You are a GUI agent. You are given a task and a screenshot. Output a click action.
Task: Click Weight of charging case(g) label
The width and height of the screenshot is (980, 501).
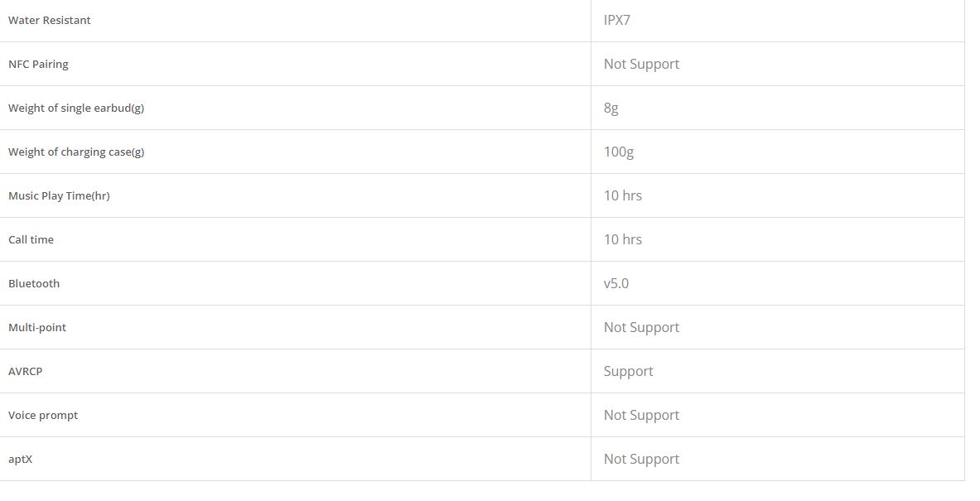[x=76, y=152]
